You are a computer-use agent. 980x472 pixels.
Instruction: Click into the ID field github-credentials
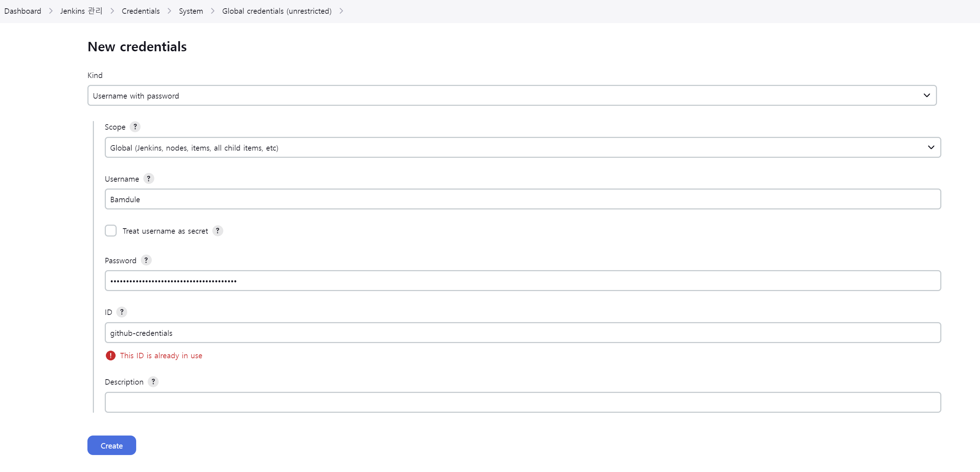click(x=522, y=333)
